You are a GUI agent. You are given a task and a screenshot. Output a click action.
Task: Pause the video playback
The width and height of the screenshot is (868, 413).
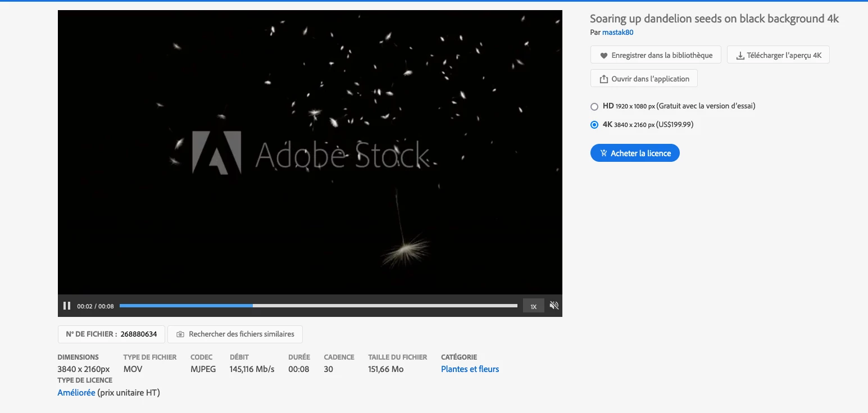tap(67, 306)
